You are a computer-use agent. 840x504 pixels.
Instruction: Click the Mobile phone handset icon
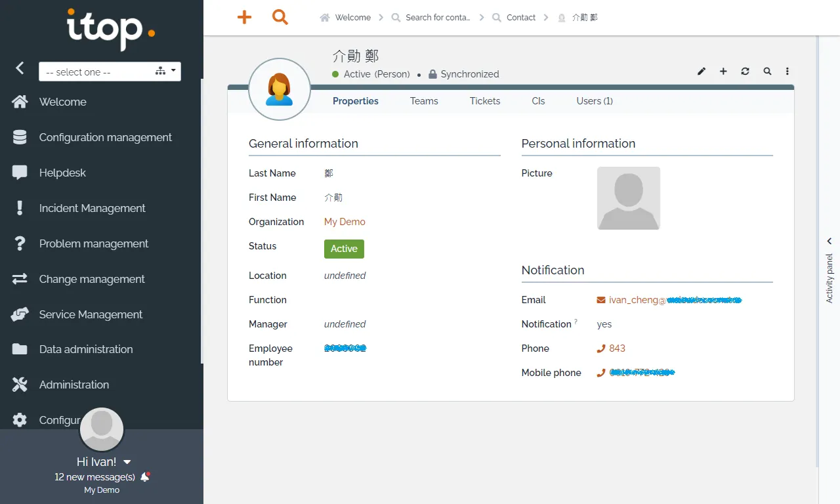coord(600,373)
